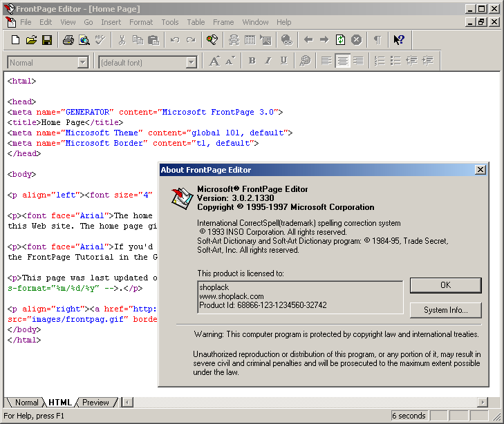This screenshot has width=504, height=424.
Task: Decrease indent toolbar icon
Action: click(412, 61)
